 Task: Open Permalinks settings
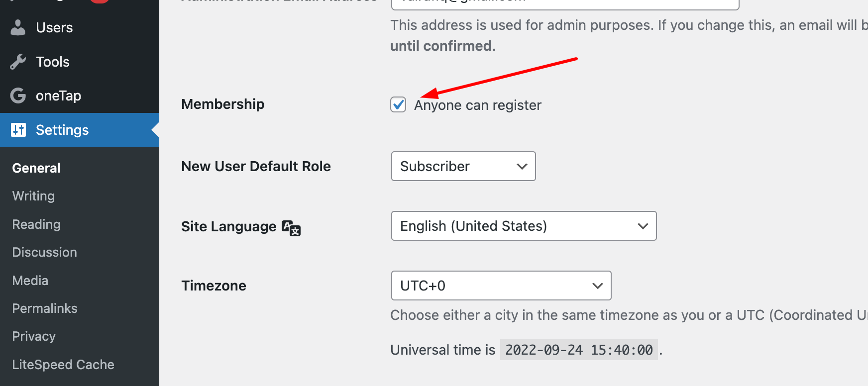(x=45, y=308)
